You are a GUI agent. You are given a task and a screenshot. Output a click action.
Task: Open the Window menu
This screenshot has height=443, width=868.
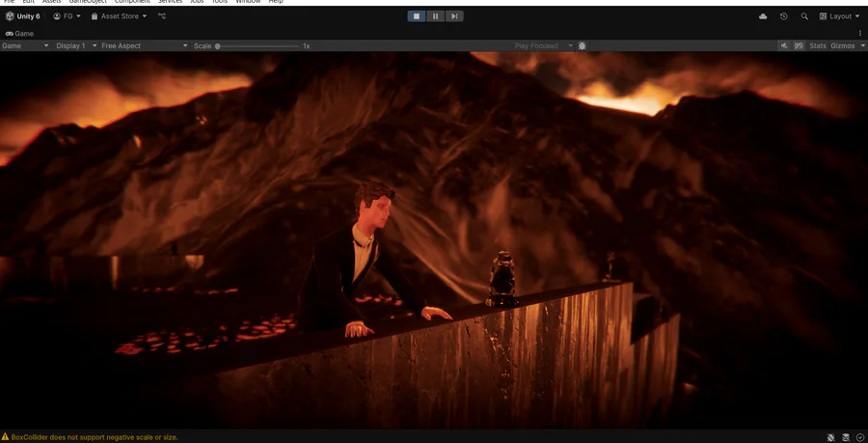248,2
